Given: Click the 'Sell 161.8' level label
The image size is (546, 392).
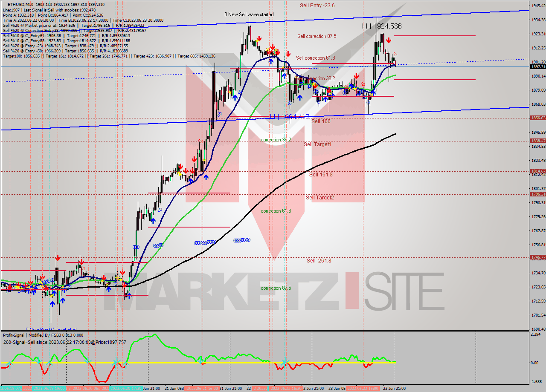Looking at the screenshot, I should [321, 175].
